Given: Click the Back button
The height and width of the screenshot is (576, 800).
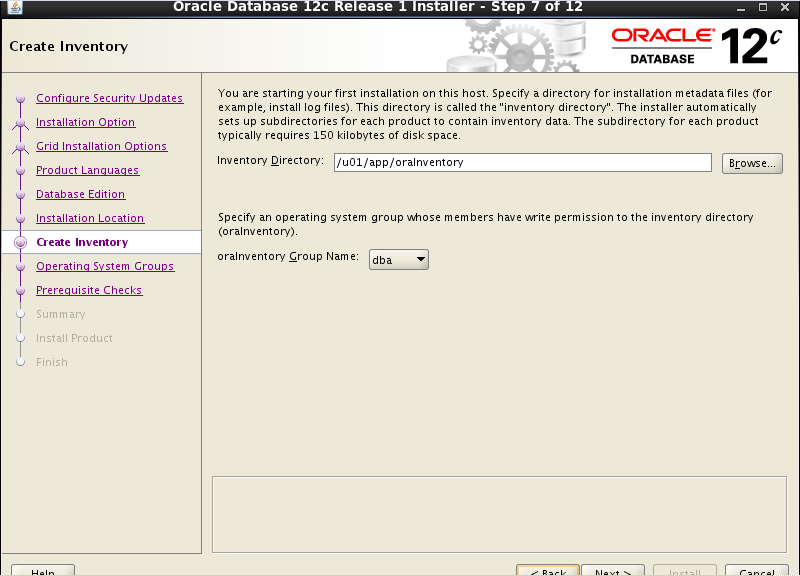Looking at the screenshot, I should (547, 570).
